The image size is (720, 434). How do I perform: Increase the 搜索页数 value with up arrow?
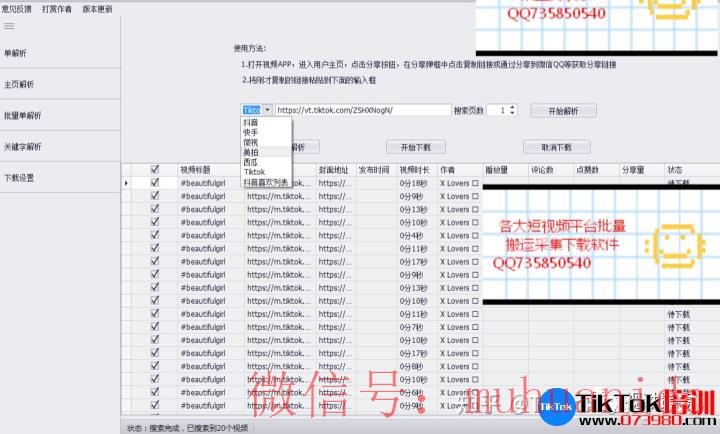pyautogui.click(x=512, y=107)
